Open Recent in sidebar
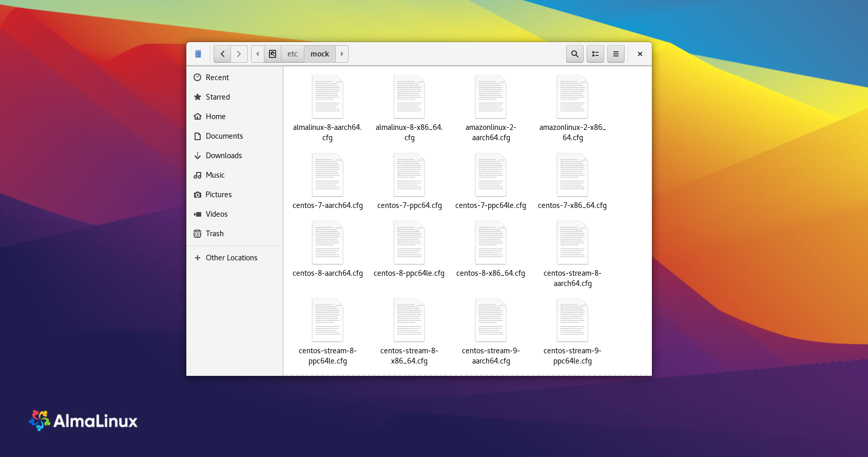Viewport: 868px width, 457px height. coord(217,78)
